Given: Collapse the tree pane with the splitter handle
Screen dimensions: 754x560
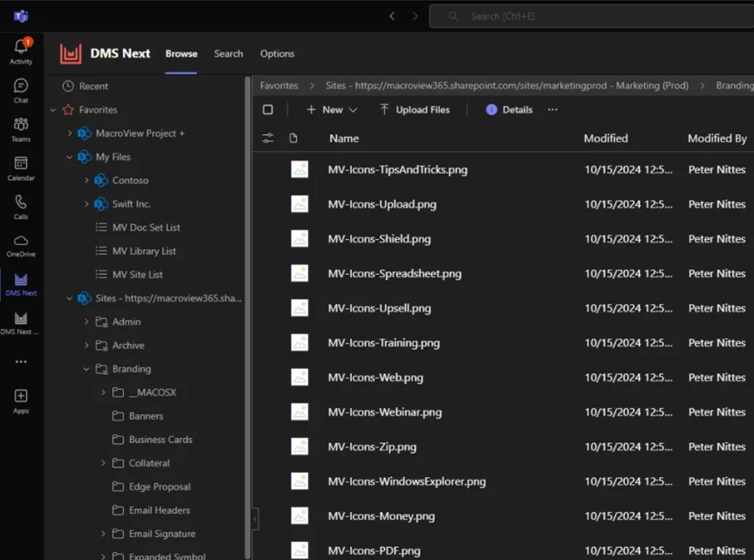Looking at the screenshot, I should coord(255,519).
